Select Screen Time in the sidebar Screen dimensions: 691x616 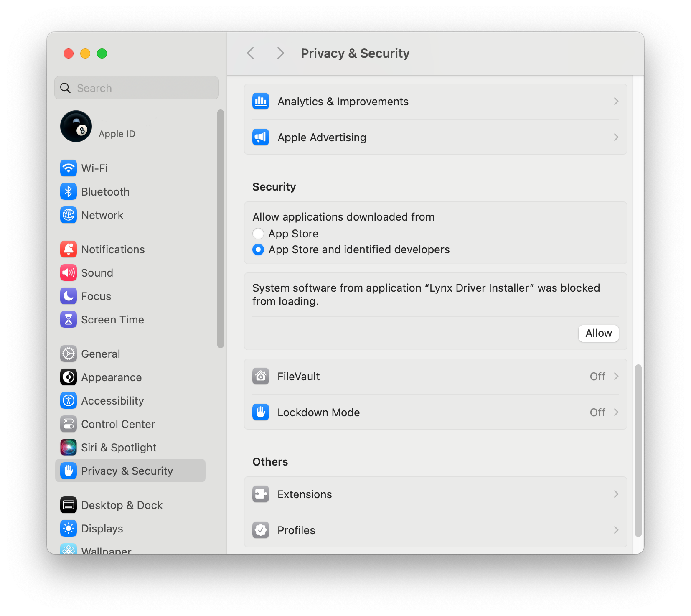130,320
